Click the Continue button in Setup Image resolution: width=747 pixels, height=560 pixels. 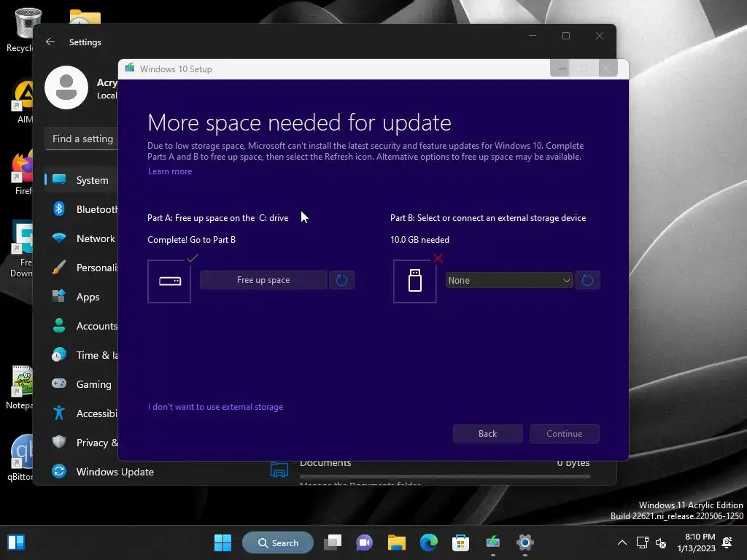564,434
